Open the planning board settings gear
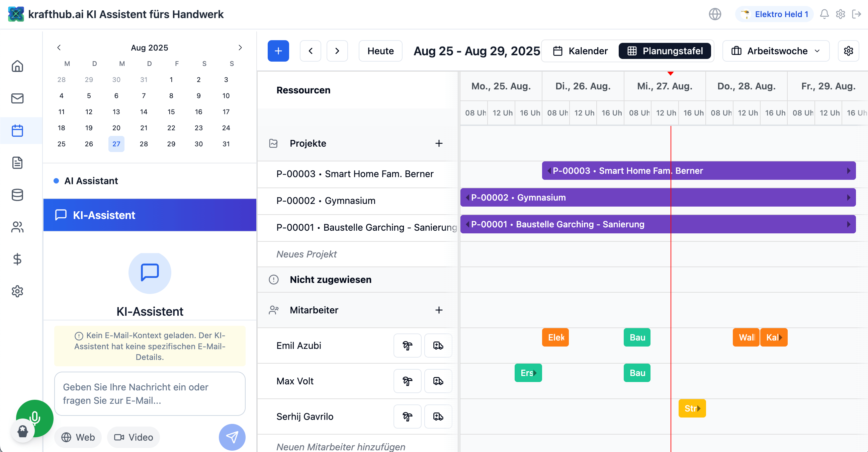This screenshot has width=868, height=452. [848, 51]
